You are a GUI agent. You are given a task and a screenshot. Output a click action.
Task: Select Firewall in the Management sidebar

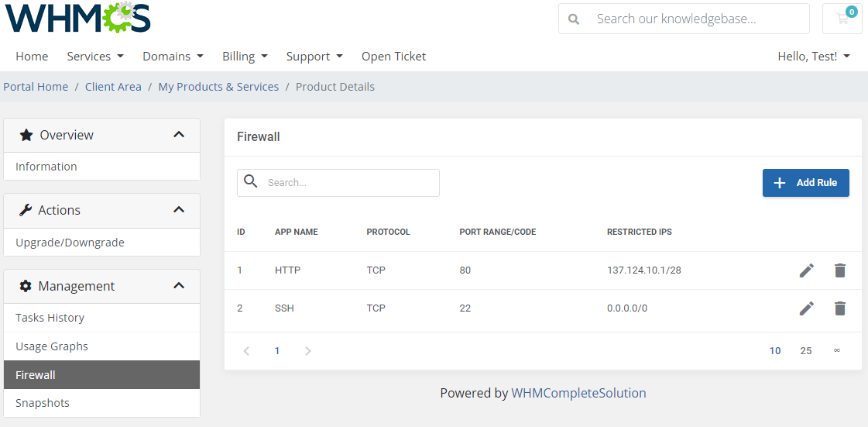point(102,375)
